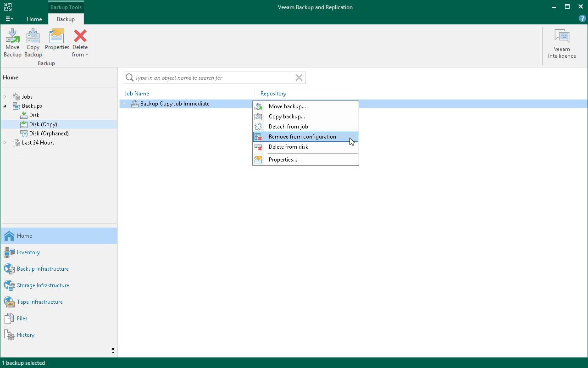Screen dimensions: 588x368
Task: Select Disk (Orphaned) in the Backups tree
Action: [x=50, y=133]
